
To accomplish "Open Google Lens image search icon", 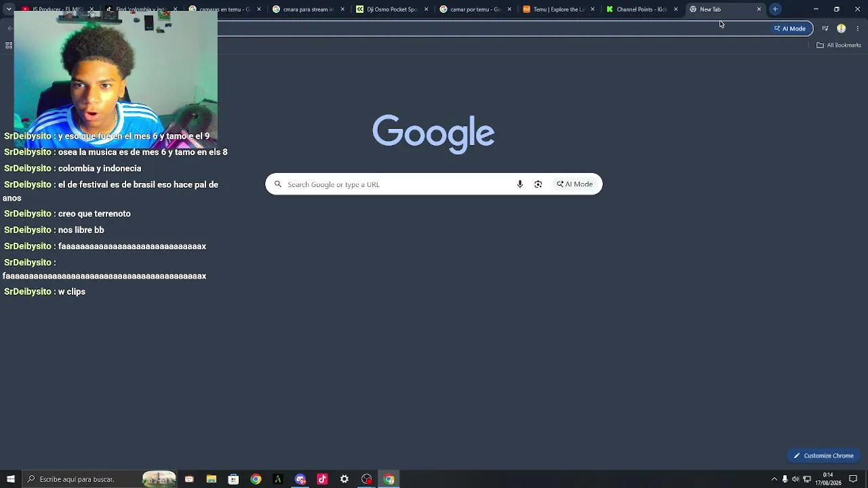I will pyautogui.click(x=538, y=184).
